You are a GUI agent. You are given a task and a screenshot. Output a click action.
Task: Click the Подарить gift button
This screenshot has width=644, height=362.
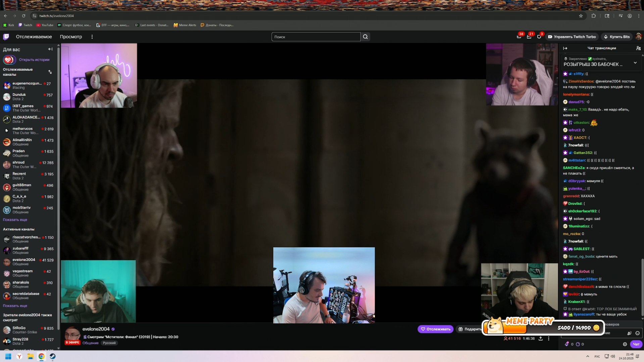point(469,329)
